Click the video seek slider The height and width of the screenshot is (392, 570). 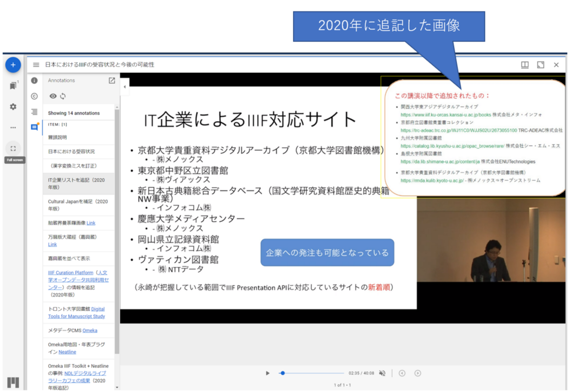pos(312,373)
